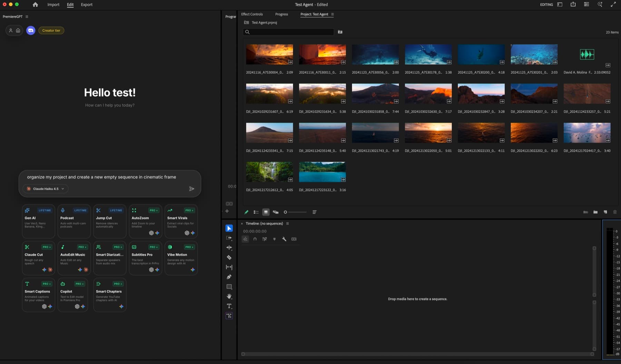Viewport: 621px width, 364px height.
Task: Select the Pen tool
Action: [x=229, y=277]
